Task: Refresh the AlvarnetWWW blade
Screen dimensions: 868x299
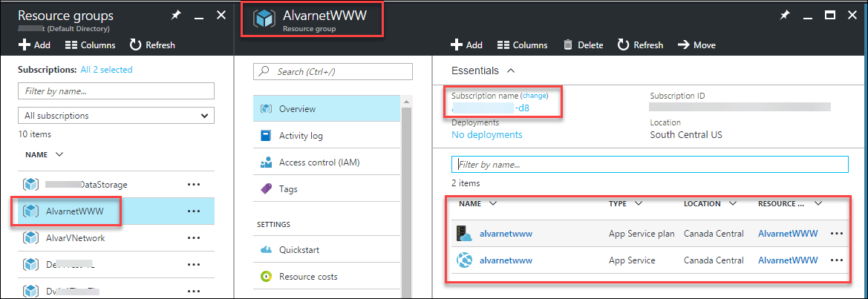Action: 641,45
